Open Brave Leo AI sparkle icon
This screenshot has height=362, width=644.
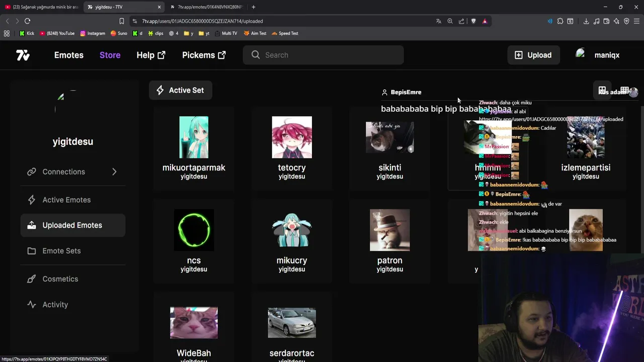(616, 21)
